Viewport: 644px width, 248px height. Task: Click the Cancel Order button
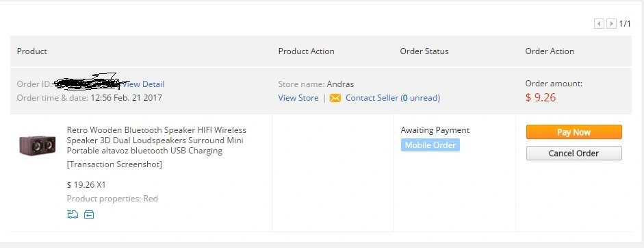(574, 153)
